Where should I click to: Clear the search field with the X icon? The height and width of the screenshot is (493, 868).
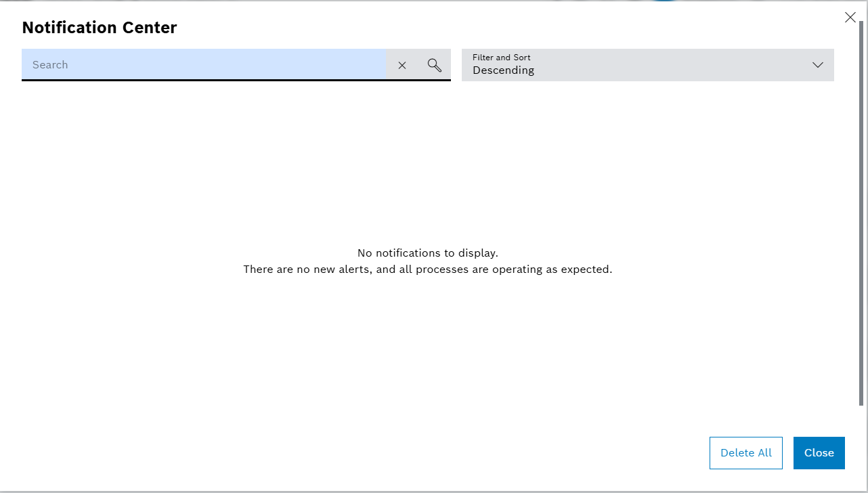(402, 65)
